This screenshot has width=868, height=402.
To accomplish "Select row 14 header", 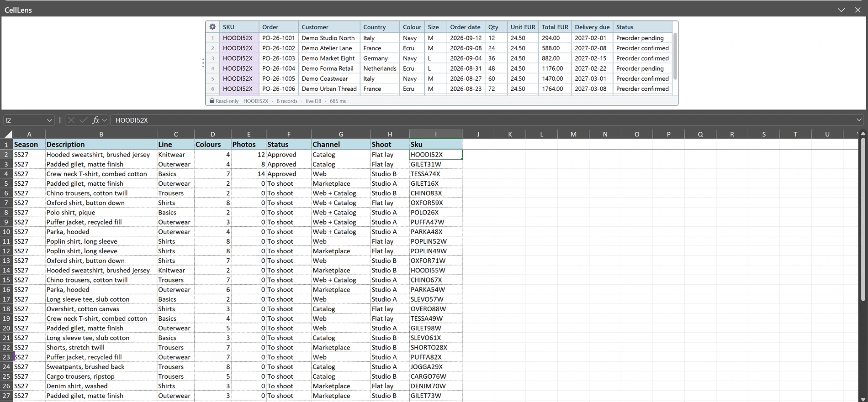I will [x=6, y=270].
